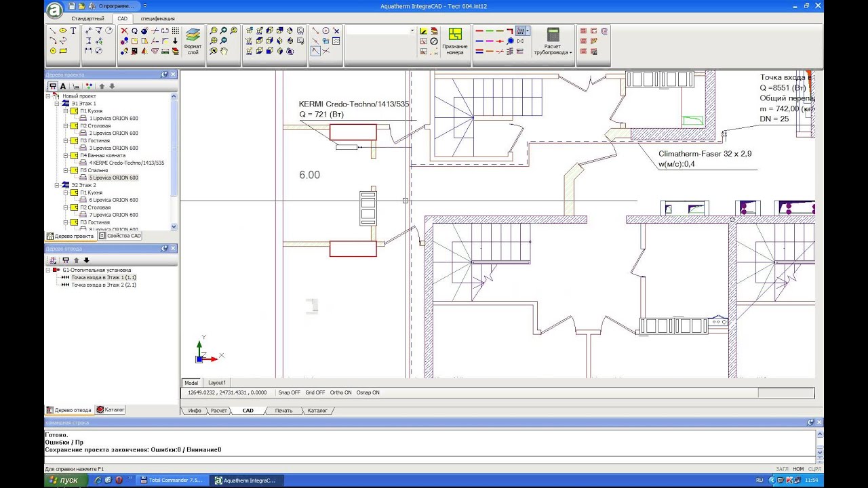
Task: Toggle Snap OFF in status bar
Action: pyautogui.click(x=290, y=392)
